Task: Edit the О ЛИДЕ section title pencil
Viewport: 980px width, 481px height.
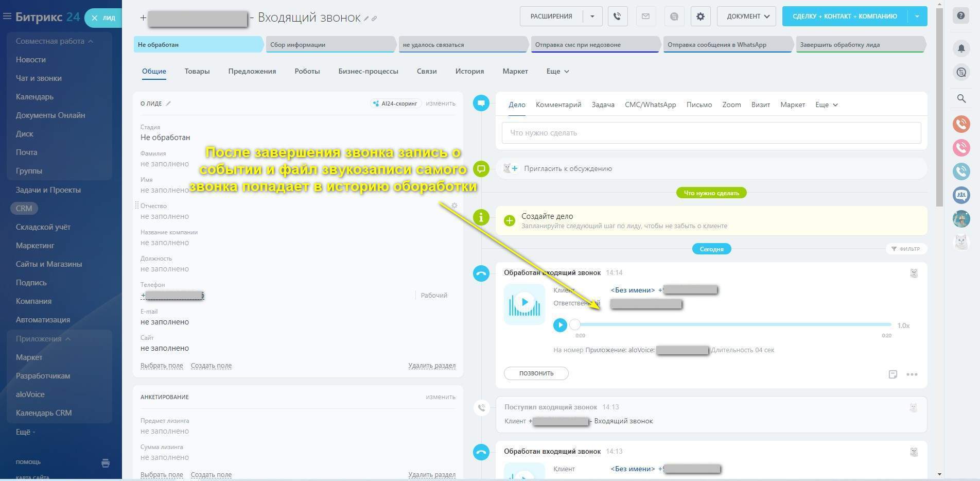Action: click(x=168, y=104)
